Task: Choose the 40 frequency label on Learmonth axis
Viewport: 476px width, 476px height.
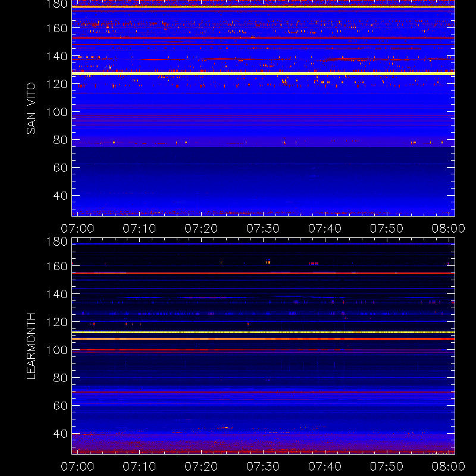Action: point(61,434)
